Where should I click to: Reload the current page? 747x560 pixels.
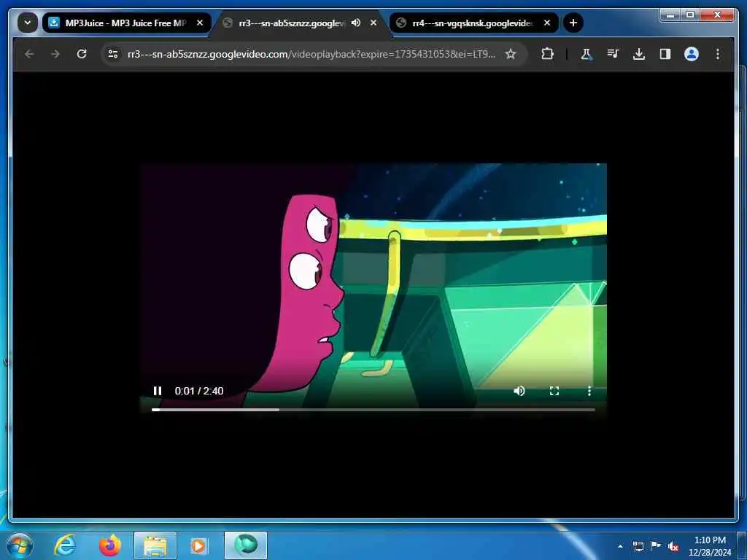pyautogui.click(x=82, y=54)
